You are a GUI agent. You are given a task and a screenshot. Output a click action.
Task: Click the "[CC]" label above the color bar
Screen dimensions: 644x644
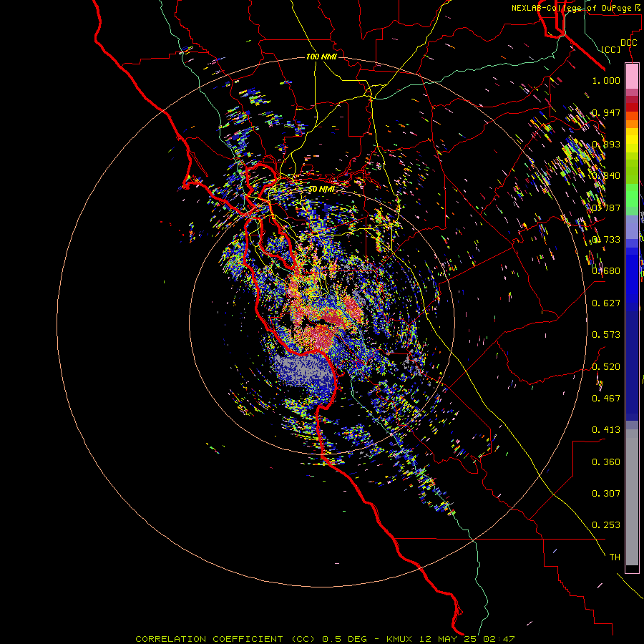tap(611, 49)
